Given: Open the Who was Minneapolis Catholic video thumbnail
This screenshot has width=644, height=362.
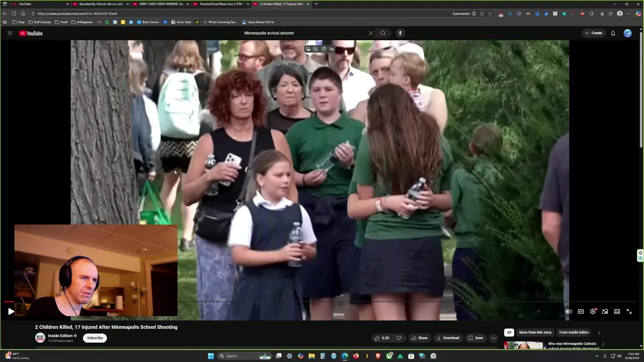Looking at the screenshot, I should 524,345.
